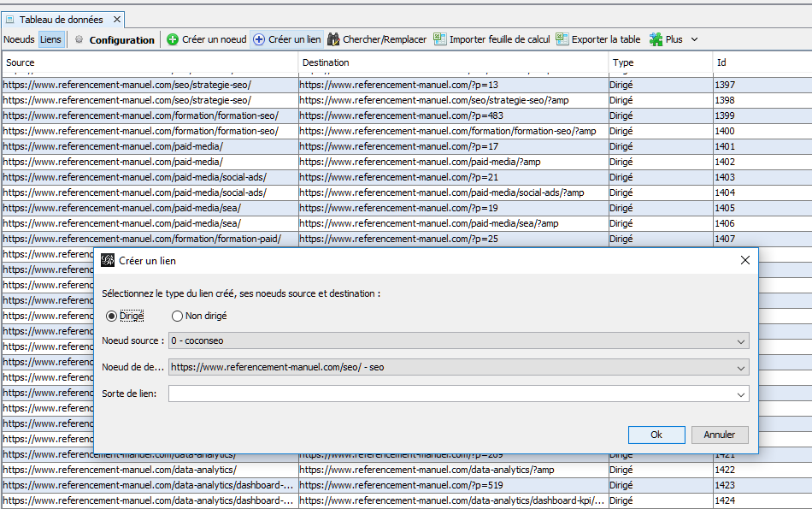Click the Créer un lien plus icon

(x=258, y=39)
